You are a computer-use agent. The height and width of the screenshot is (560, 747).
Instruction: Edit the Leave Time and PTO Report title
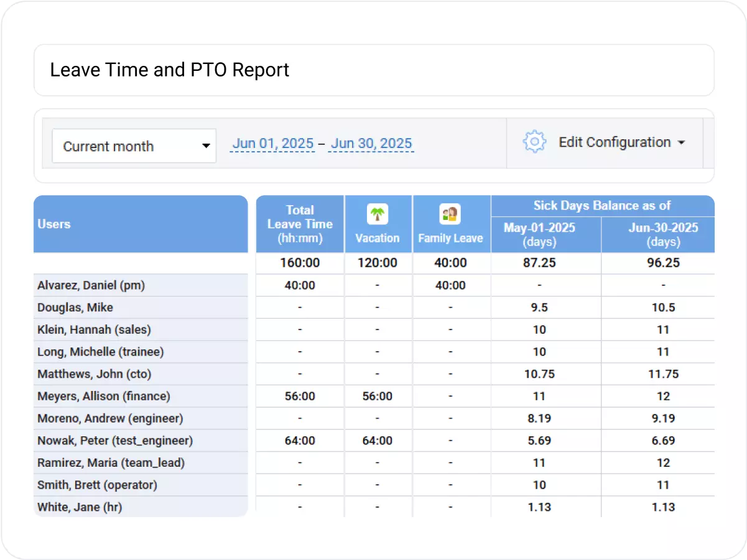pyautogui.click(x=169, y=70)
